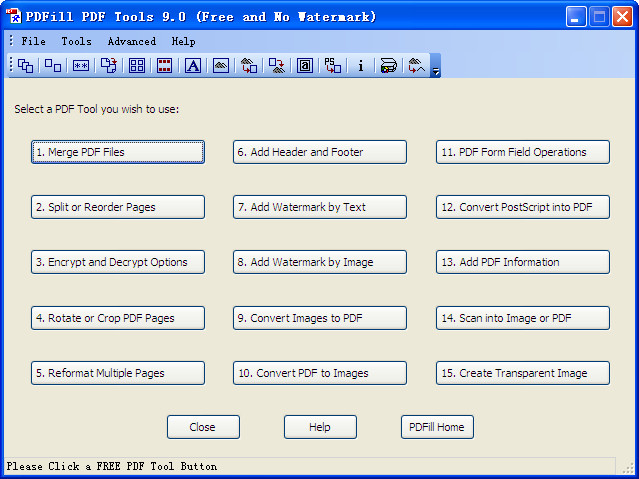Open 11. PDF Form Field Operations
Image resolution: width=639 pixels, height=479 pixels.
pyautogui.click(x=523, y=152)
